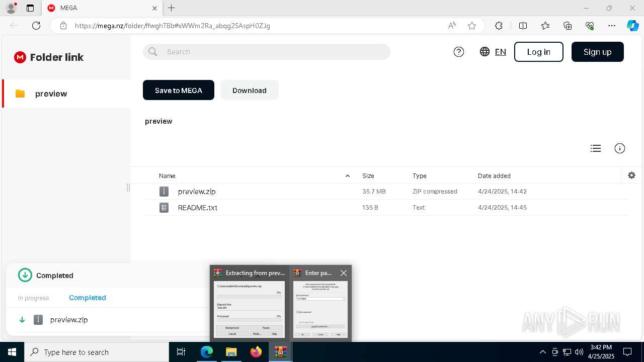Select preview.zip file name
Screen dimensions: 644x362
tap(197, 192)
